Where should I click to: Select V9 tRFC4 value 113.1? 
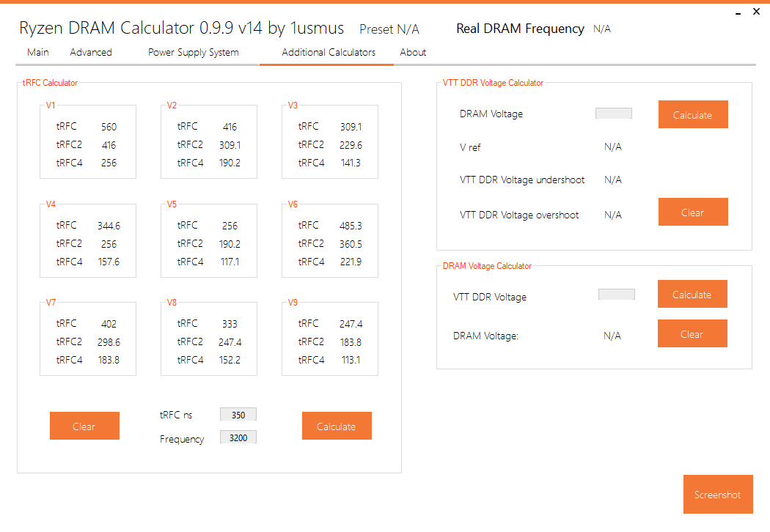[x=351, y=361]
